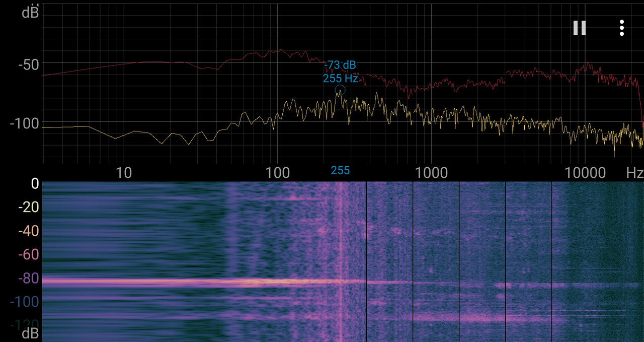Pause the live spectrum analysis
Viewport: 644px width, 342px height.
(x=580, y=28)
